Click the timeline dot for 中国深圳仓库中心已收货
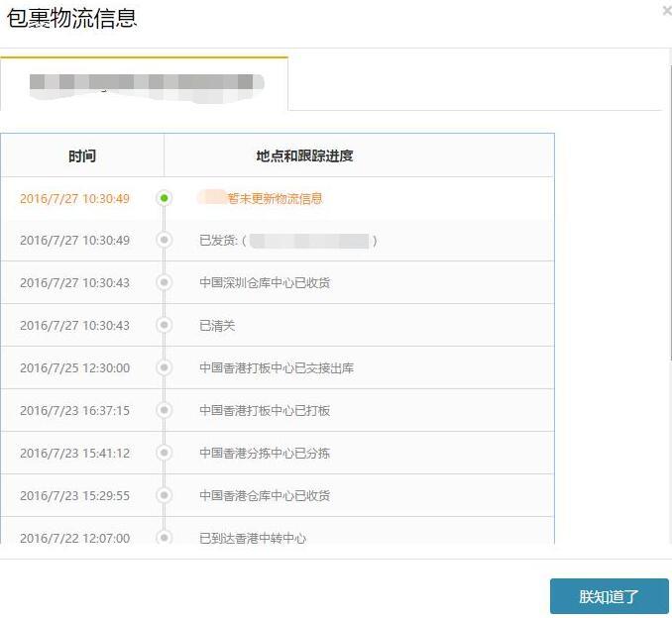Image resolution: width=672 pixels, height=618 pixels. (165, 282)
